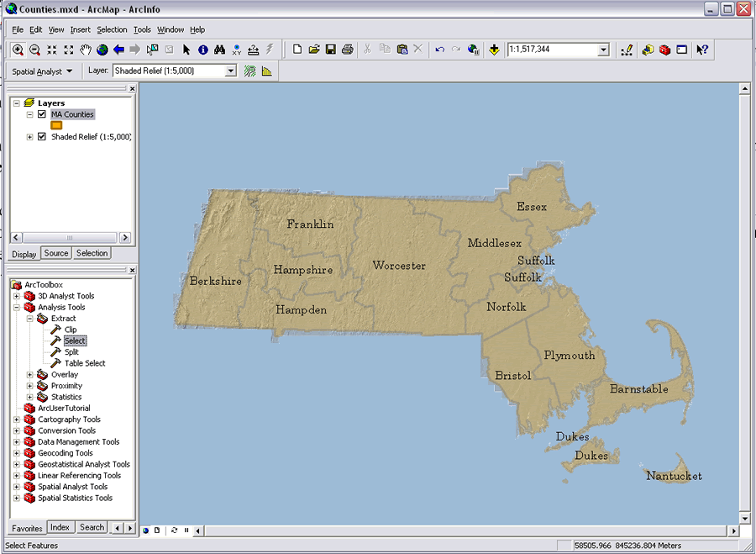Screen dimensions: 756x554
Task: Save the map document with floppy icon
Action: pos(331,50)
